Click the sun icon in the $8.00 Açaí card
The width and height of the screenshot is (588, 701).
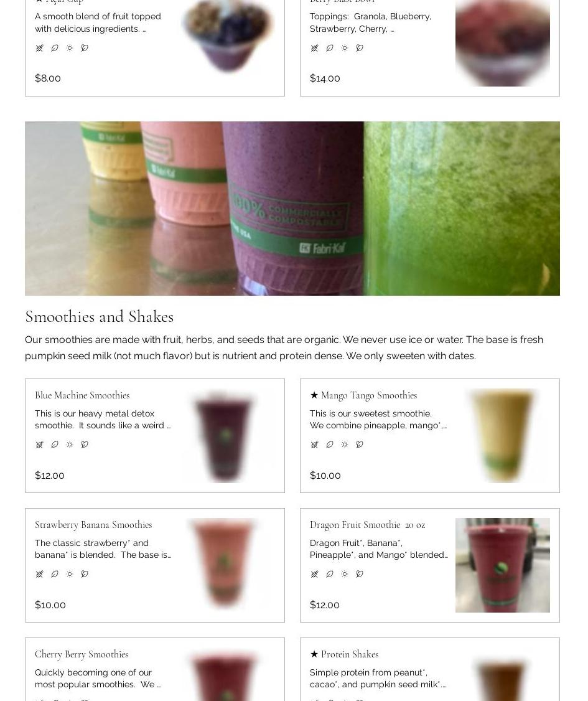point(70,48)
